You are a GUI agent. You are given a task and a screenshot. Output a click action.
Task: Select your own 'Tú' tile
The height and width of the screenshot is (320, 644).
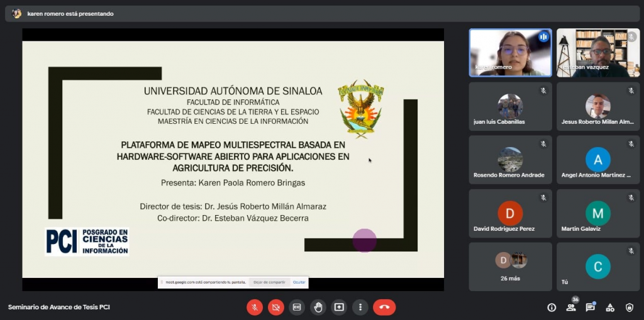pyautogui.click(x=598, y=267)
